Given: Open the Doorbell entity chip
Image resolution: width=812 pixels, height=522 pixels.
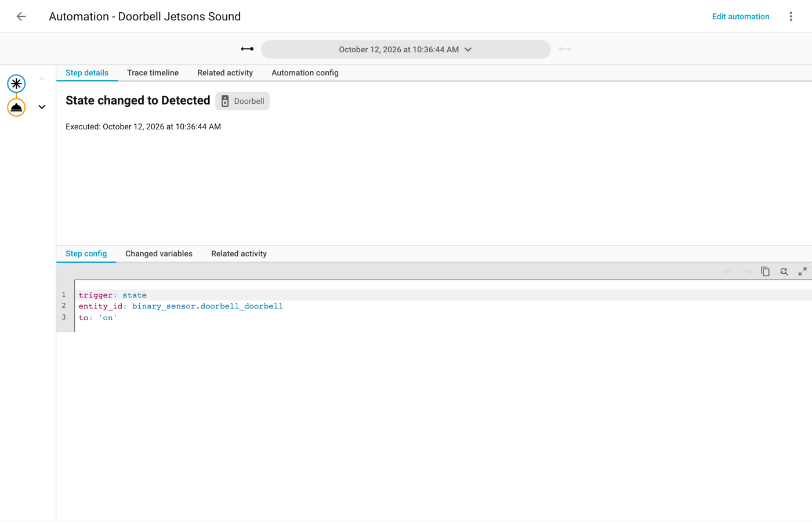Looking at the screenshot, I should coord(242,101).
